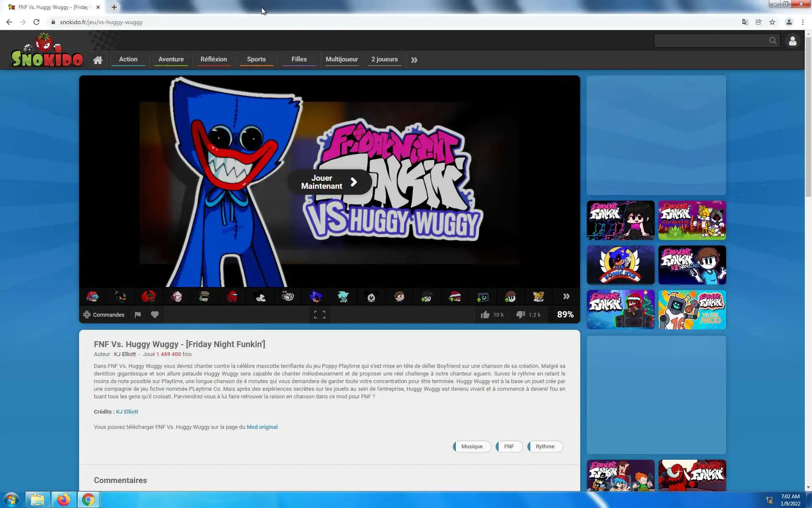Image resolution: width=812 pixels, height=508 pixels.
Task: Open the Commandes controls panel
Action: 104,315
